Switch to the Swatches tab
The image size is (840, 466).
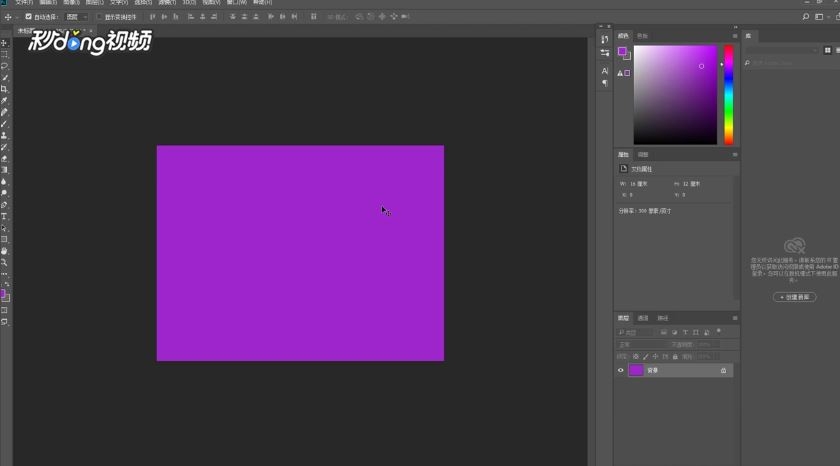click(x=642, y=36)
